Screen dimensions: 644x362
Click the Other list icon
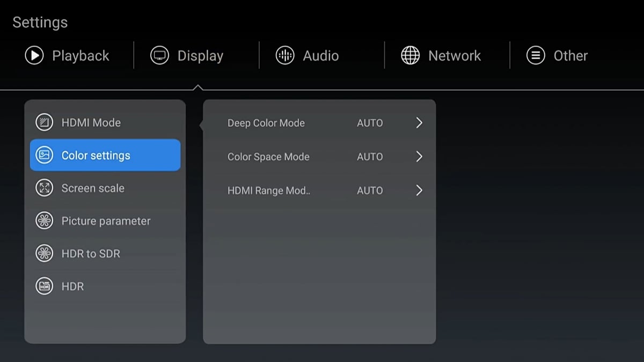(x=536, y=55)
